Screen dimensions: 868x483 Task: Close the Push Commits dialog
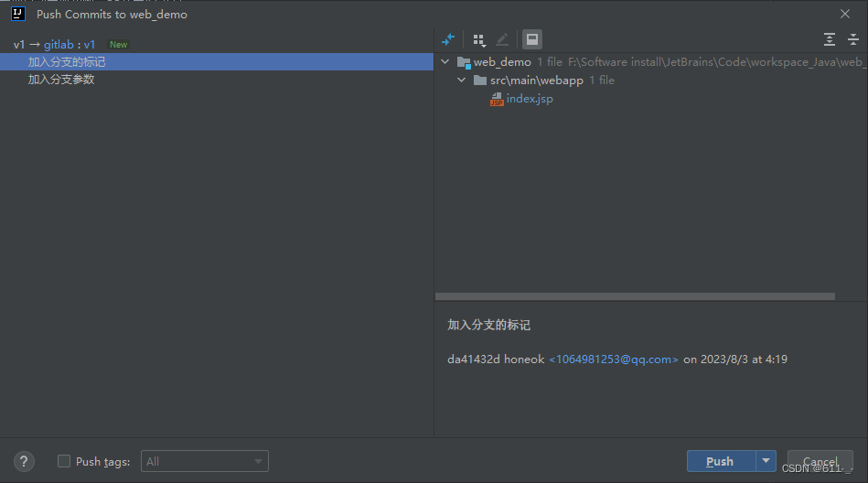point(845,14)
